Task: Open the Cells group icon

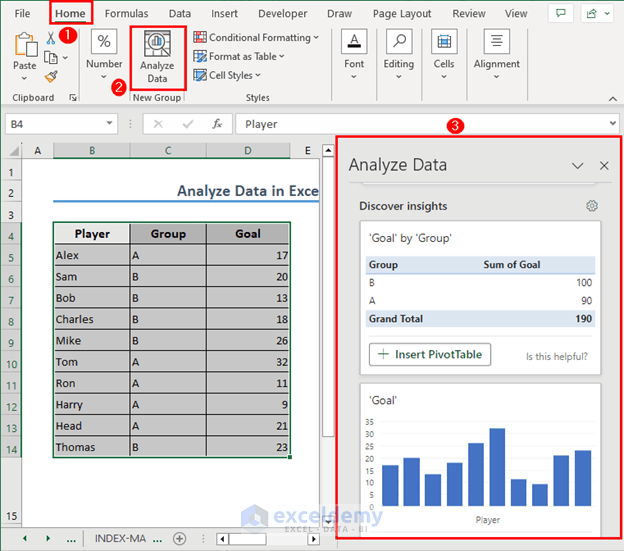Action: [444, 41]
